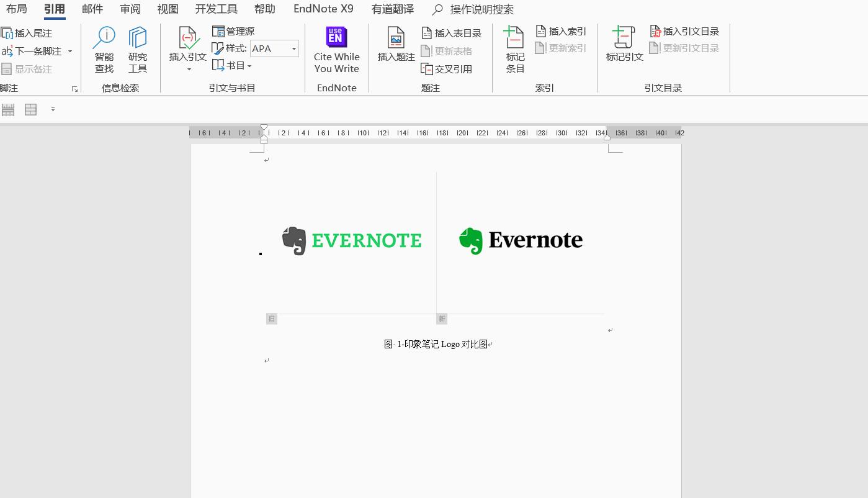
Task: Click 标记条目 to mark index entry
Action: click(x=515, y=50)
